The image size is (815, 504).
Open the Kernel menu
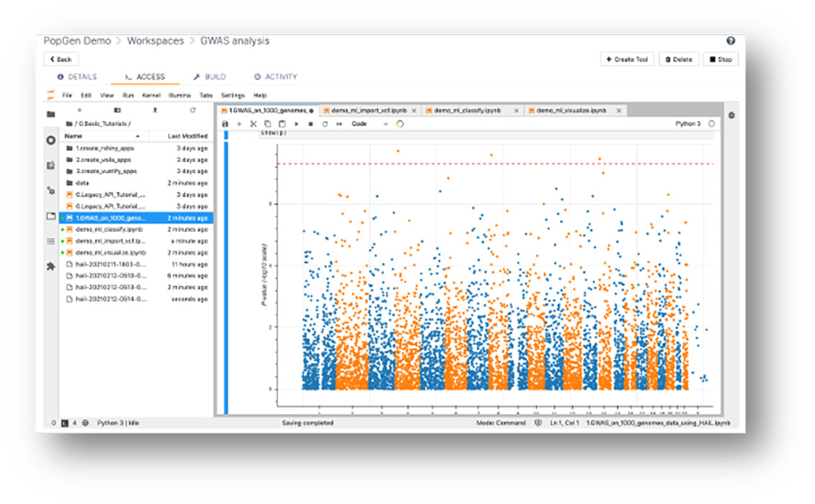click(x=151, y=95)
